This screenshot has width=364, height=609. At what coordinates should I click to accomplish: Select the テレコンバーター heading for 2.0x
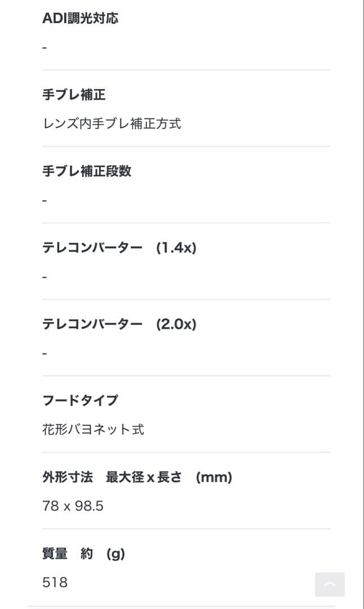tap(92, 324)
